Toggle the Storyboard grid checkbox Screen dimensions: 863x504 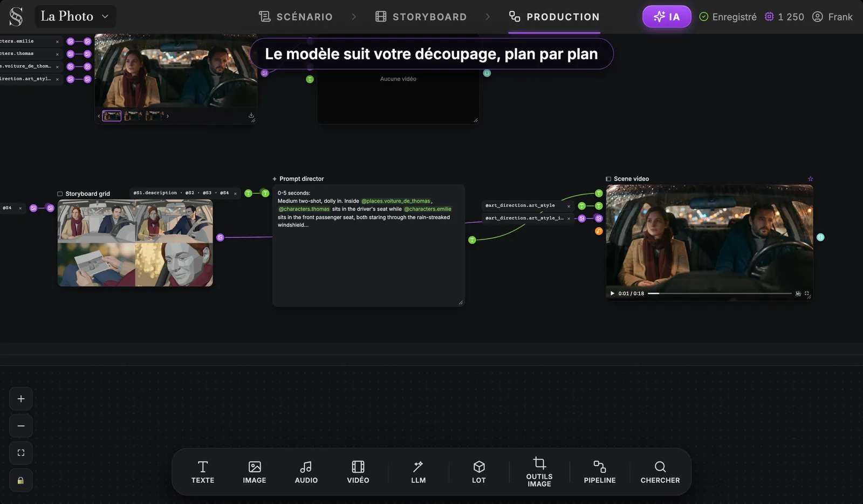coord(60,194)
